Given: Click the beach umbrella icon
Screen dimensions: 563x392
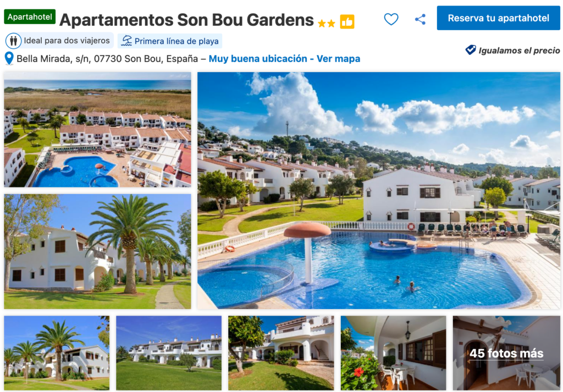Looking at the screenshot, I should click(x=126, y=41).
